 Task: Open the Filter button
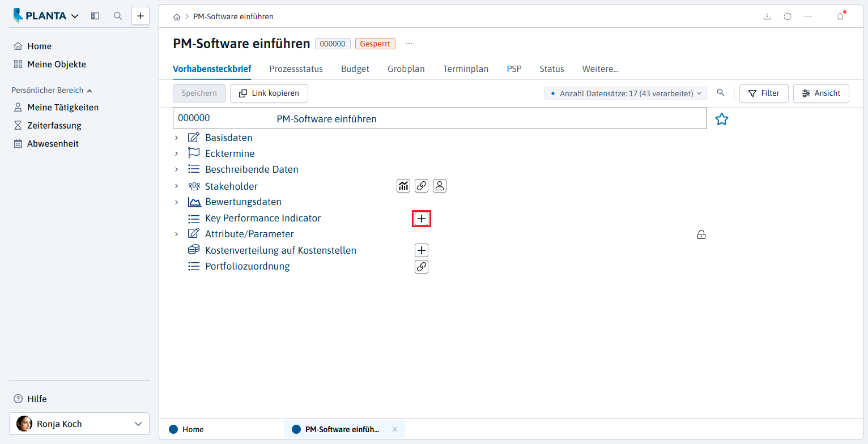pos(764,93)
